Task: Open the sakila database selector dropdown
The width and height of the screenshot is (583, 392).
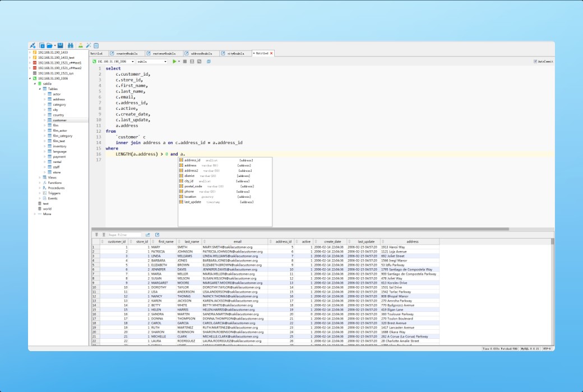Action: (x=165, y=61)
